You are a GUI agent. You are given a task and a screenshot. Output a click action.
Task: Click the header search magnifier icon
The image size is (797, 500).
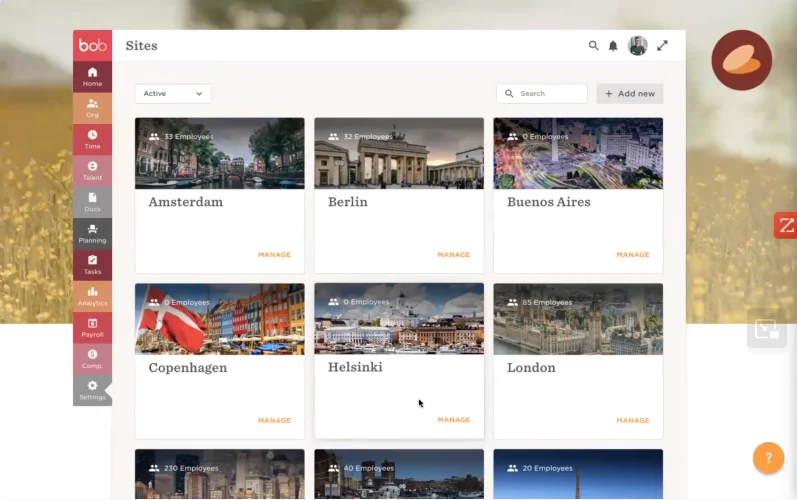(593, 45)
